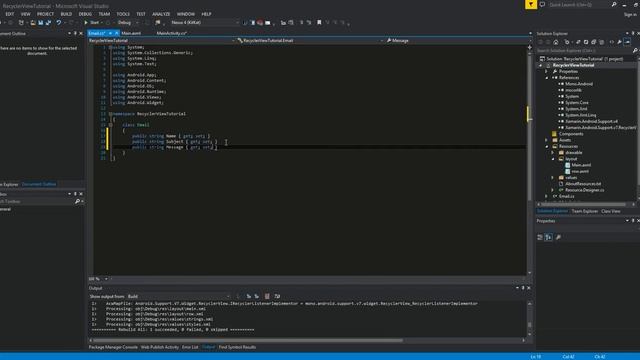Viewport: 640px width, 360px height.
Task: Click the Quick Launch search field
Action: coord(579,4)
